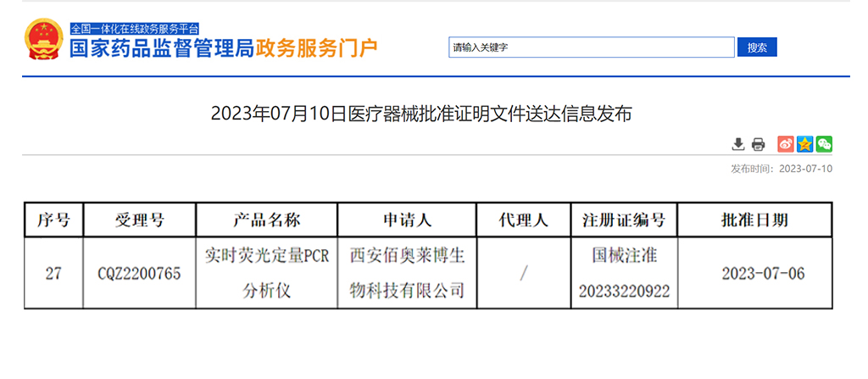Focus the 请输入关键字 search field
Screen dimensions: 868x379
(591, 47)
